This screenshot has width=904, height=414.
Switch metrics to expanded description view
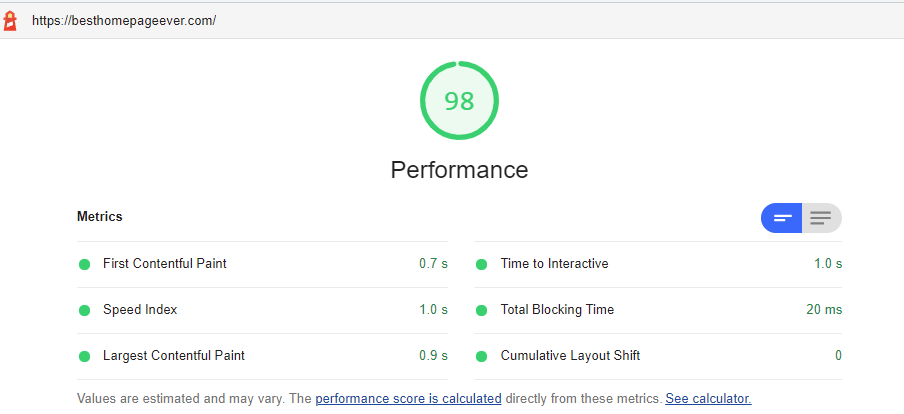(821, 217)
